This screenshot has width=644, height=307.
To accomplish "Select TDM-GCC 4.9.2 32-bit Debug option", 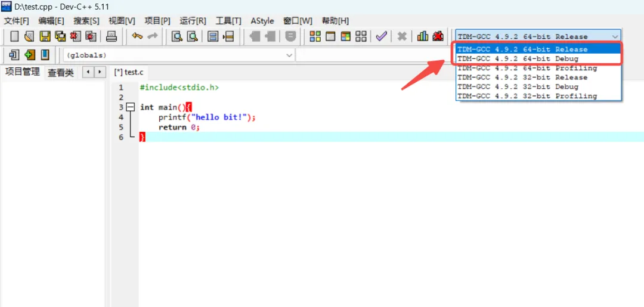I will coord(538,87).
